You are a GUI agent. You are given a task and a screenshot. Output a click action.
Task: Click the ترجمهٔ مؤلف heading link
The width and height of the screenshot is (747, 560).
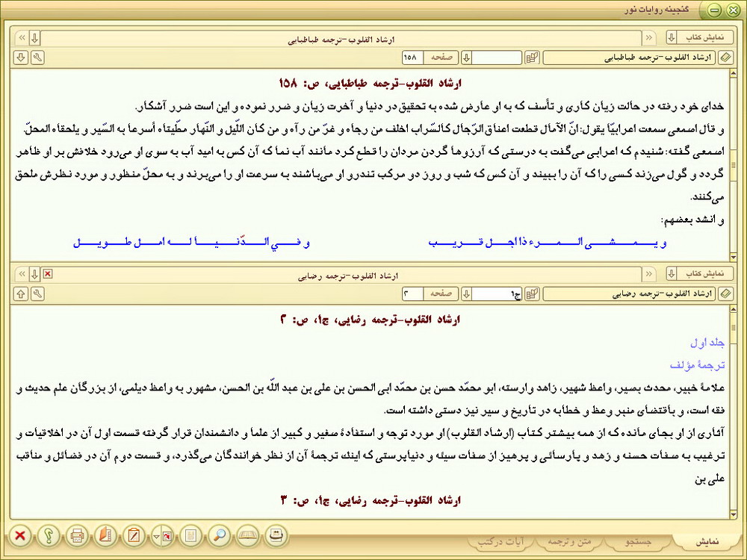click(697, 365)
